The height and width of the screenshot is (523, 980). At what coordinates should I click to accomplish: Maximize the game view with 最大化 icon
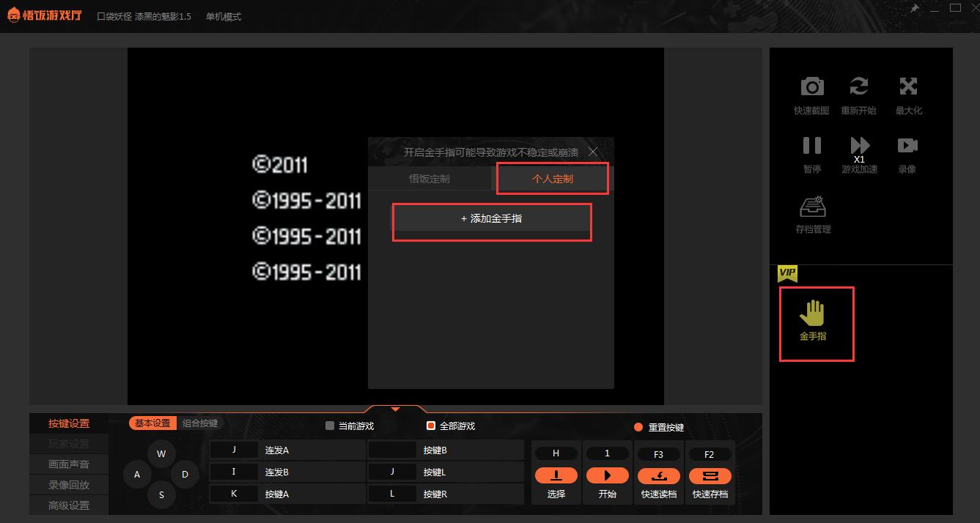908,86
